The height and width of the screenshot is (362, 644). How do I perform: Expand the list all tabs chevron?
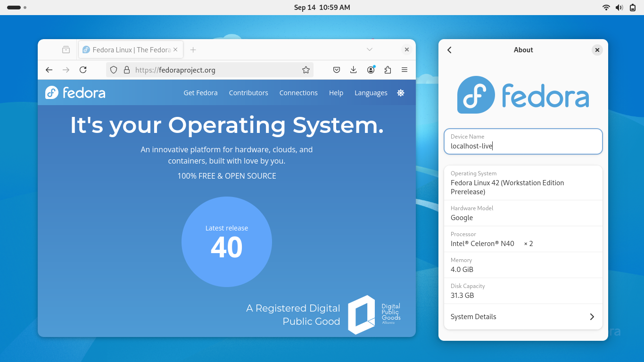(370, 49)
